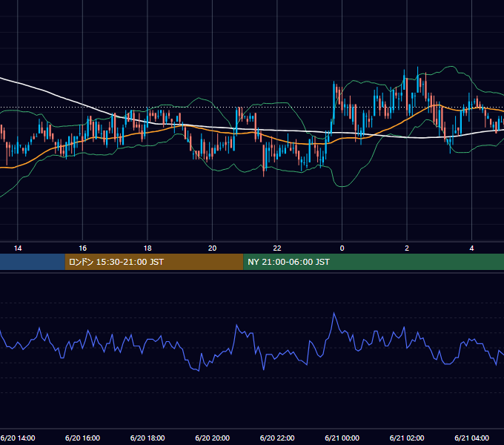Click the 16 hour axis label
Screen dimensions: 504x445
coord(82,248)
